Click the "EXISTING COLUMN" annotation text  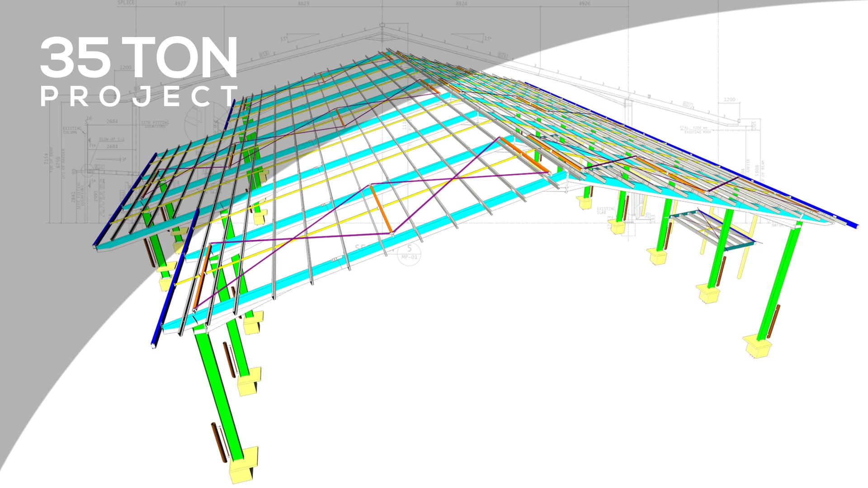71,130
